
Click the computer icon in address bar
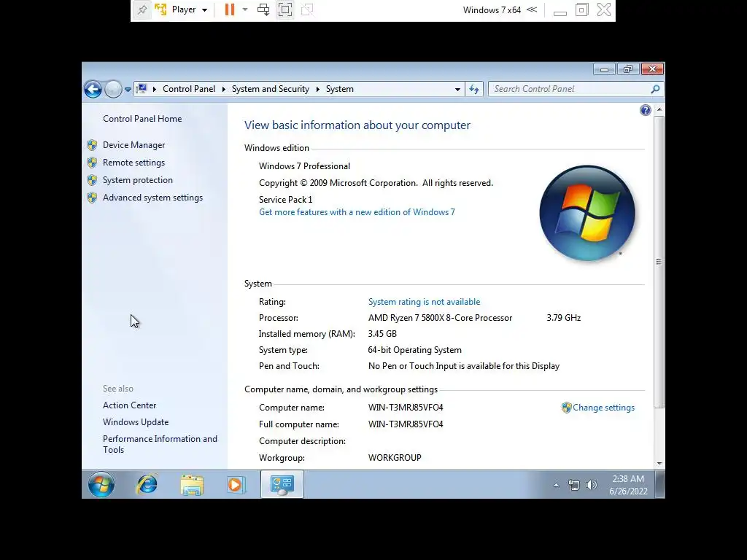142,88
